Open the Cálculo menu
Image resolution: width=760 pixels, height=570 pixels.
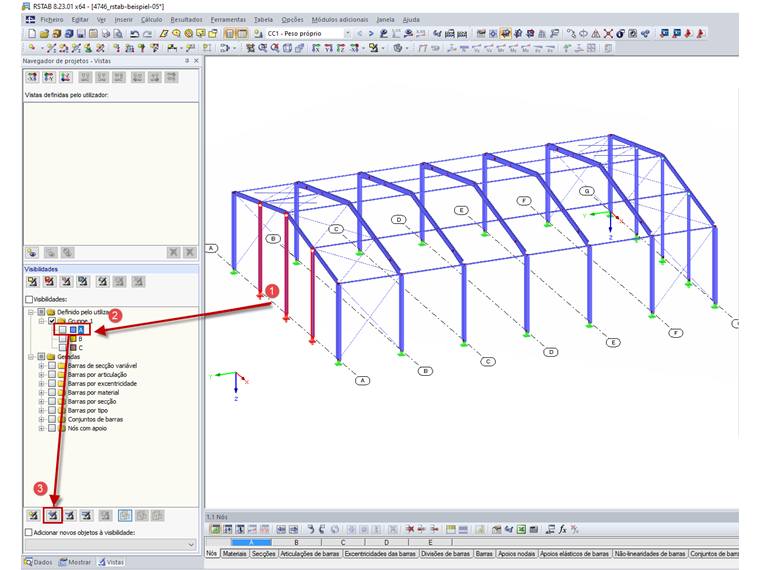click(x=151, y=20)
